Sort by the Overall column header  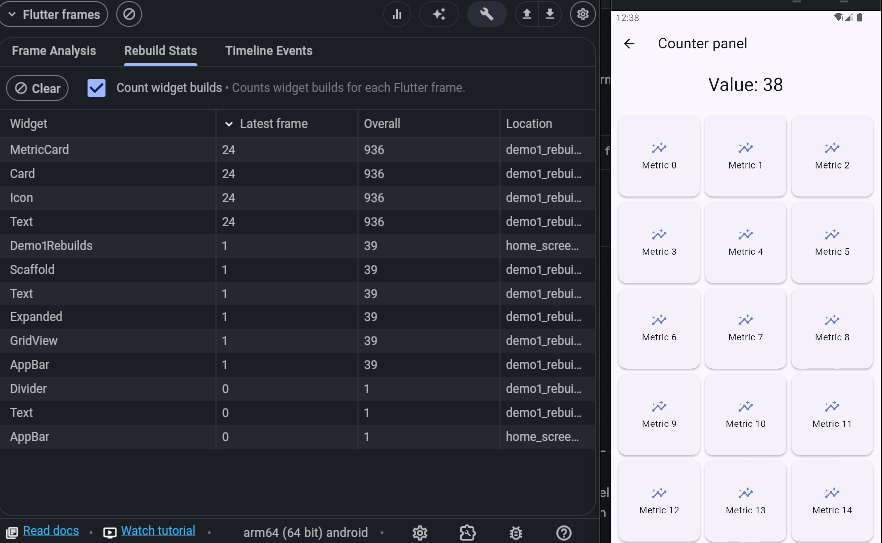pos(429,124)
